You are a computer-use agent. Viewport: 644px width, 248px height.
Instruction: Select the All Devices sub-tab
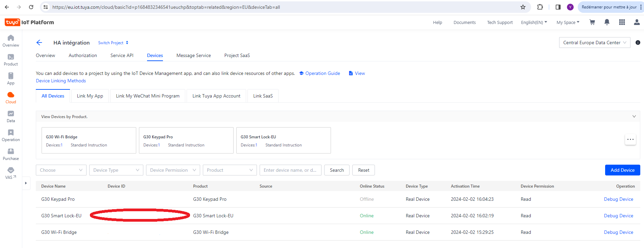tap(53, 96)
